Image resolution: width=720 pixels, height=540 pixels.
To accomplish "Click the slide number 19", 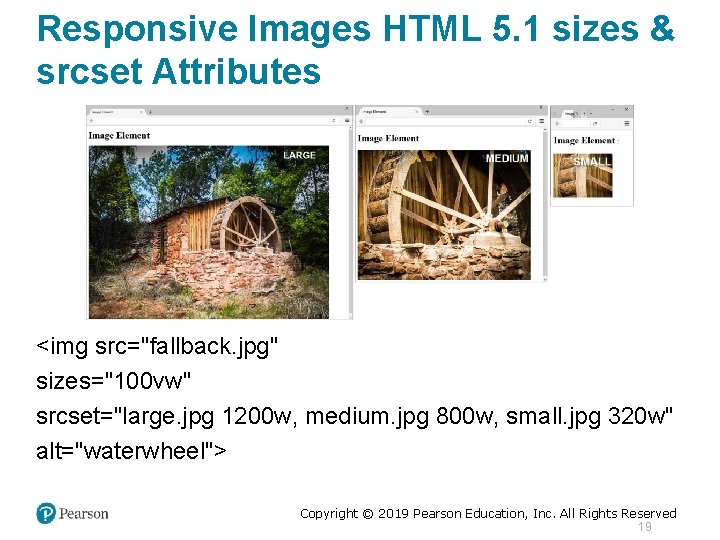I will coord(645,527).
